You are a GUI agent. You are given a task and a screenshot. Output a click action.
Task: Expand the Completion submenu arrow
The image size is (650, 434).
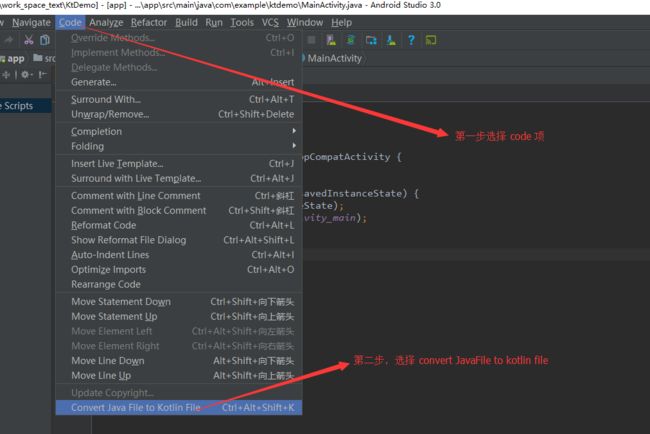294,131
